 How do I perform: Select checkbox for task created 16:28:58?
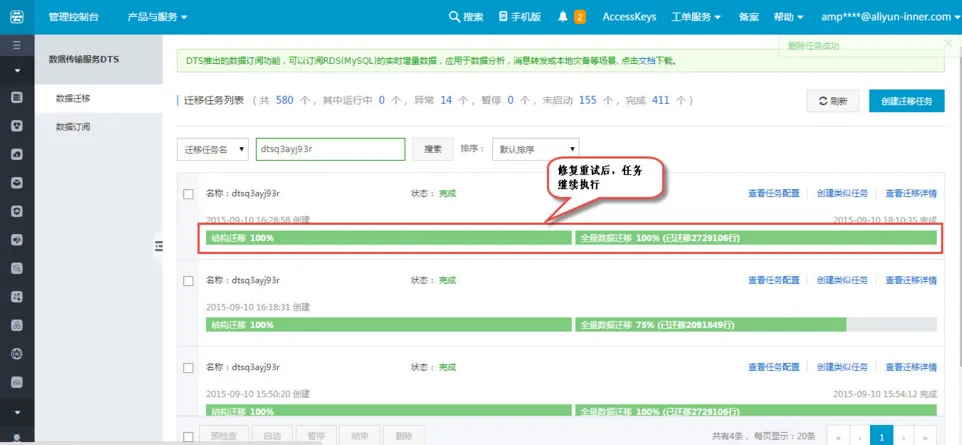tap(188, 194)
